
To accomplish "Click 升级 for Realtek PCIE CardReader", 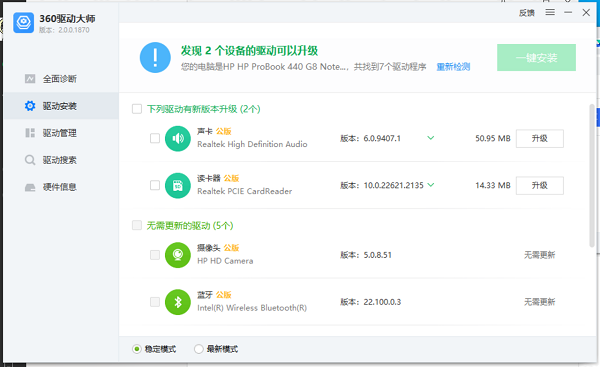I will pos(540,186).
